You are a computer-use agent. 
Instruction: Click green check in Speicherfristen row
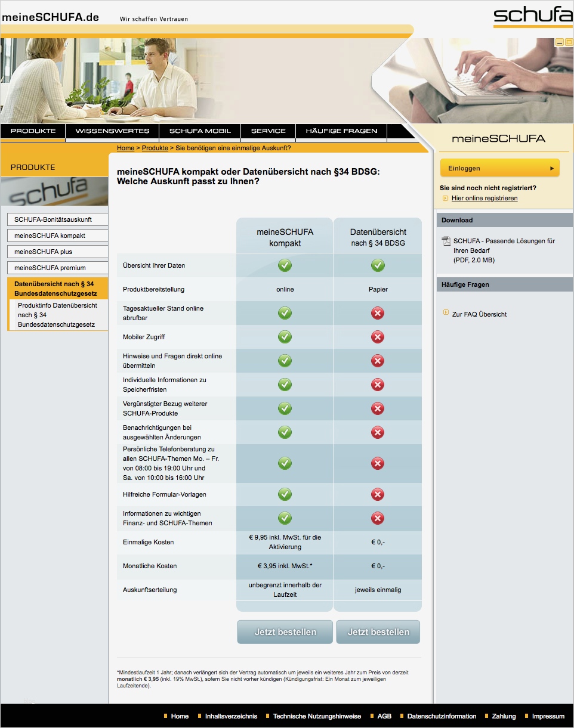coord(285,385)
